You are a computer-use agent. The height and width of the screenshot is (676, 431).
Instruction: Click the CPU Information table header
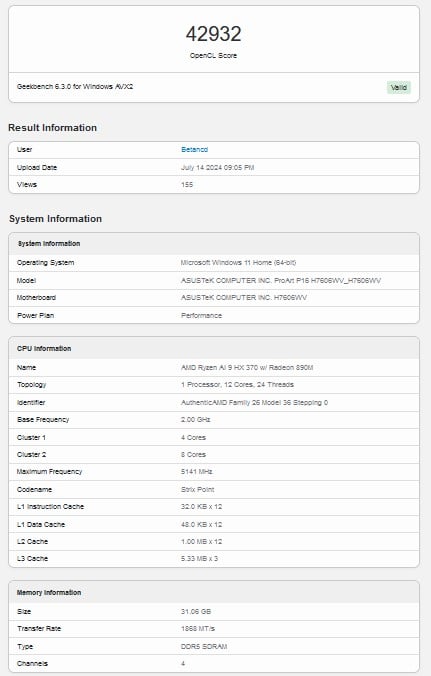tap(214, 348)
